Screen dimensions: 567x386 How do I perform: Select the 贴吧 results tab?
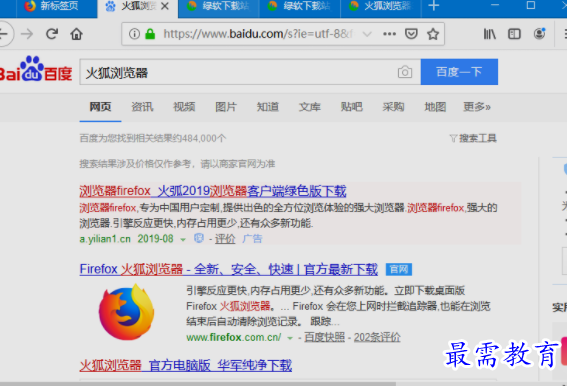click(351, 107)
